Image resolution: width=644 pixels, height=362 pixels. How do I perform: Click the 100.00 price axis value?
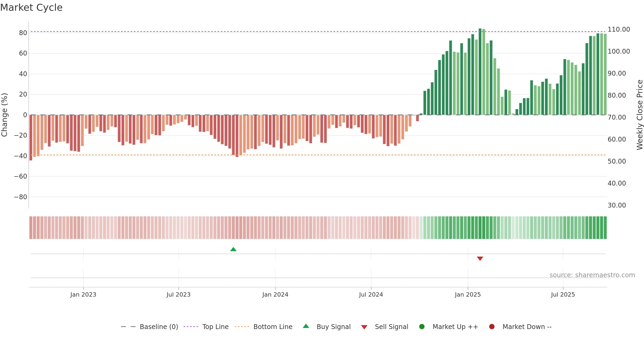pos(619,51)
